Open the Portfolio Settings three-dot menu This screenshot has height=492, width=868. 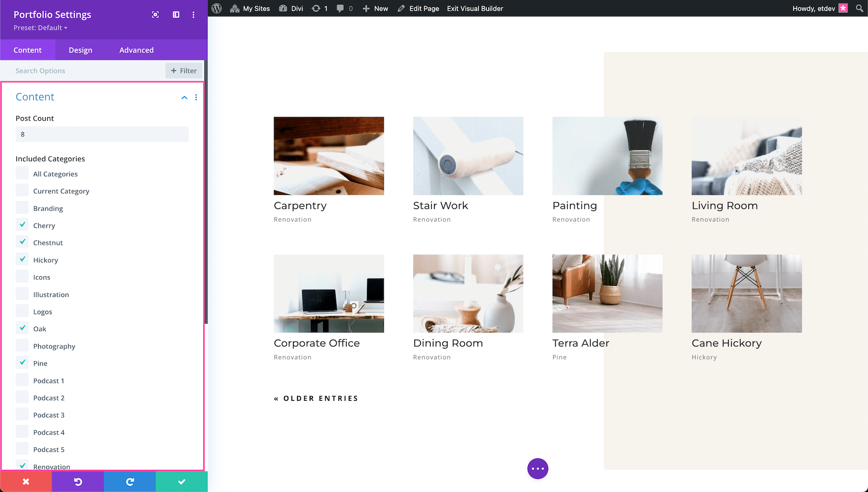(193, 14)
